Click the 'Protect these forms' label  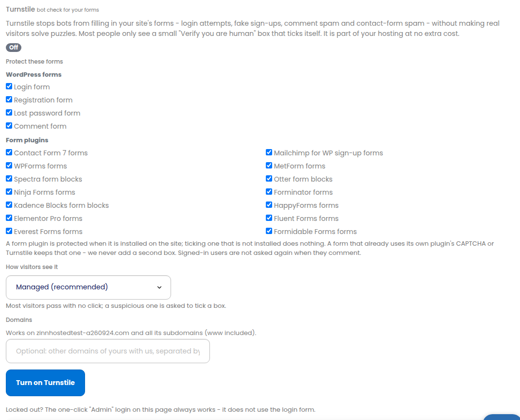point(35,62)
